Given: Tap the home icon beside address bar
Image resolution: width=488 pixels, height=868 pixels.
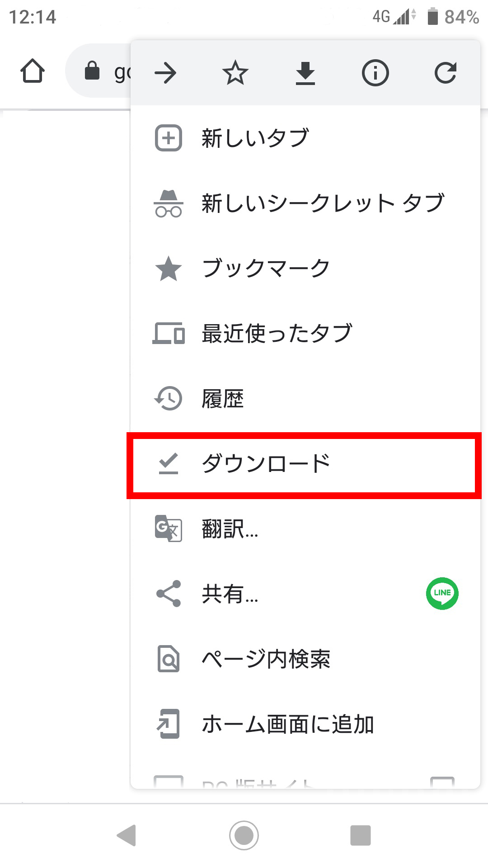Looking at the screenshot, I should point(33,71).
